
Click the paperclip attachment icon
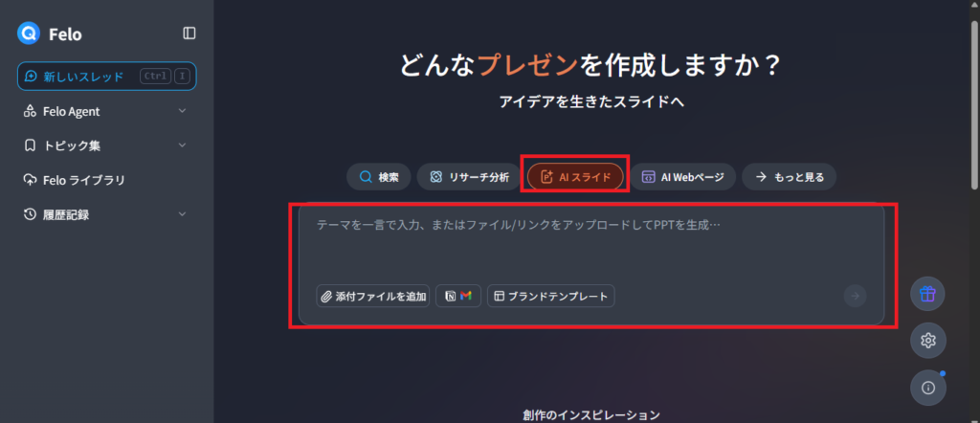tap(326, 297)
